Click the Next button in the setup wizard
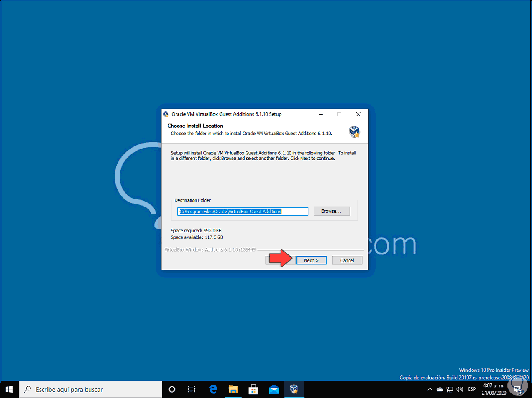Viewport: 532px width, 398px height. click(311, 260)
